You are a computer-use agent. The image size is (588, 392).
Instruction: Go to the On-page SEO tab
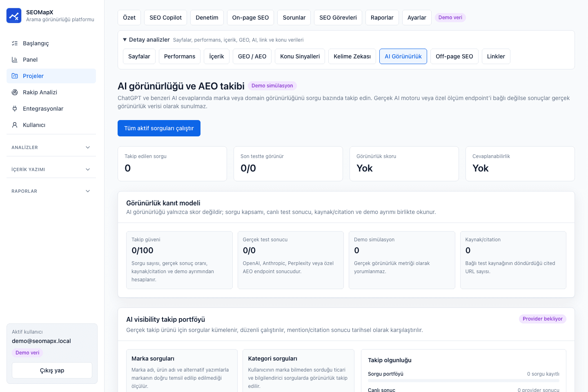pyautogui.click(x=251, y=18)
